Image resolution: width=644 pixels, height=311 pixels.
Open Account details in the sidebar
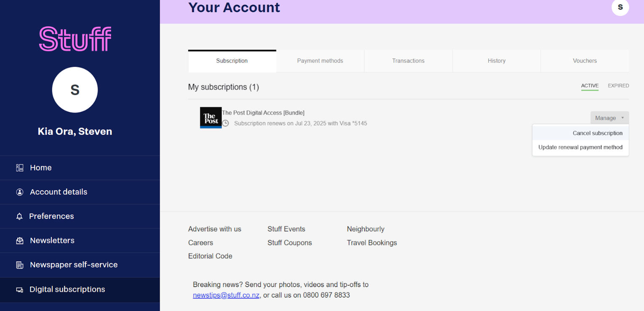coord(80,192)
